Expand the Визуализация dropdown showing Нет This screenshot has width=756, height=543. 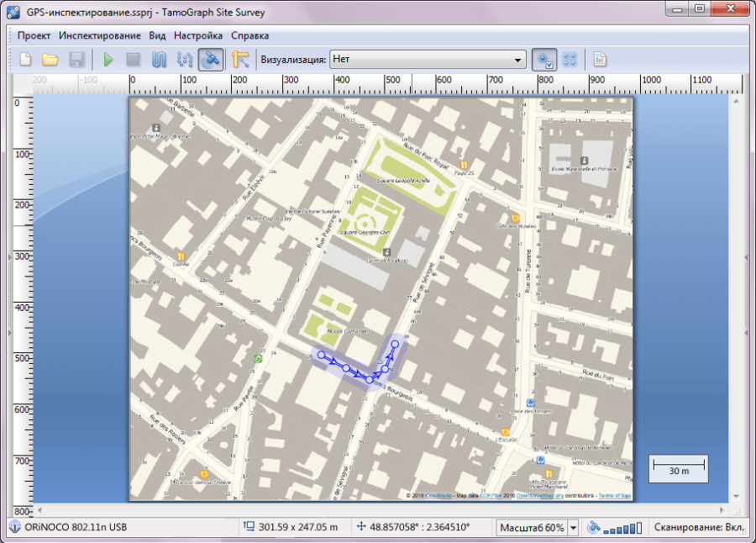pos(428,60)
